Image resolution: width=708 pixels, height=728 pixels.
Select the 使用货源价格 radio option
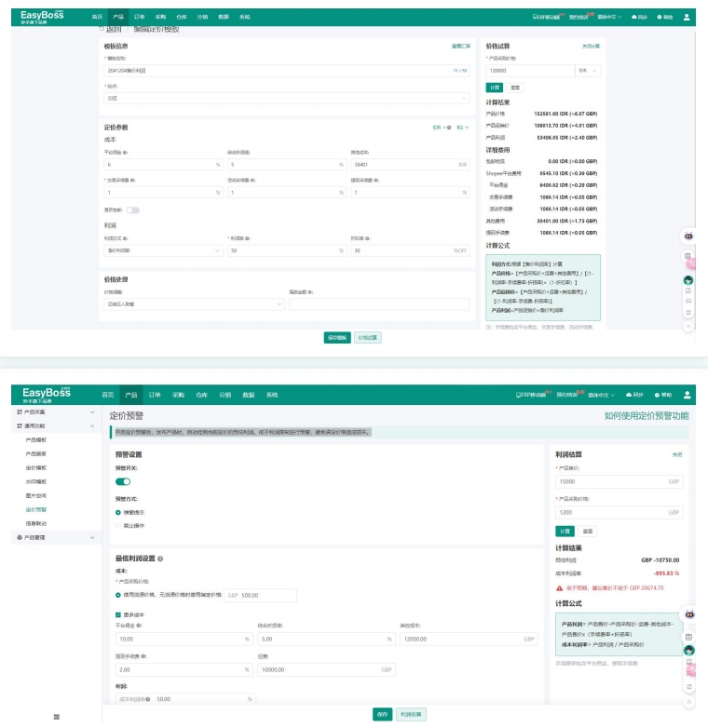pos(118,595)
